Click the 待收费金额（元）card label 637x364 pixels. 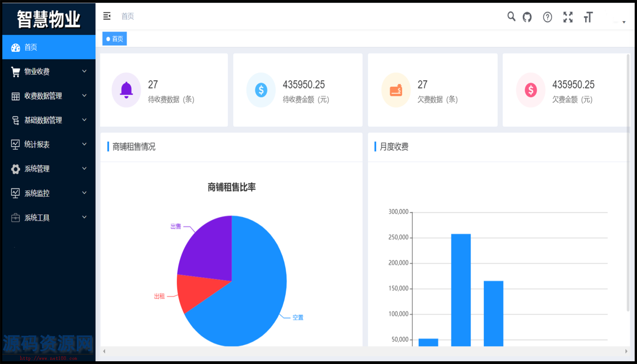pyautogui.click(x=306, y=100)
